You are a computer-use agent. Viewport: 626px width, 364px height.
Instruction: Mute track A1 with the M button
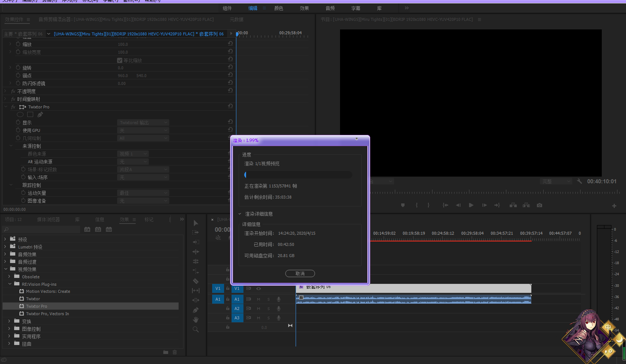click(258, 299)
